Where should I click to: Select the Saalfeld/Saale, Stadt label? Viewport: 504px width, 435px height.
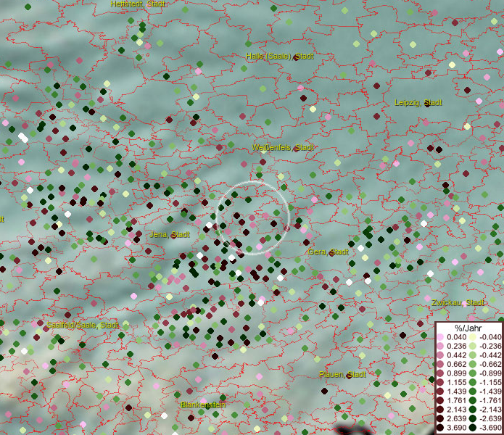click(83, 325)
